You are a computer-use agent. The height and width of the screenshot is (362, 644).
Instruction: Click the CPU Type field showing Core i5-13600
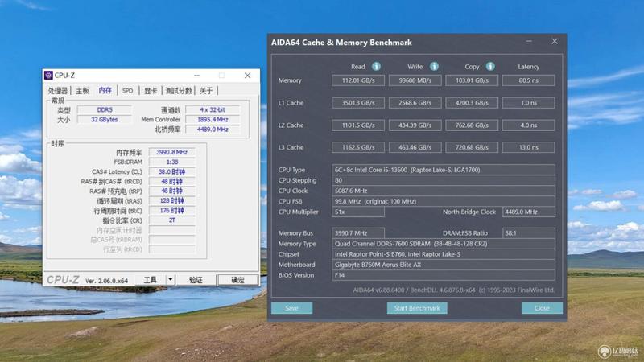pyautogui.click(x=444, y=170)
